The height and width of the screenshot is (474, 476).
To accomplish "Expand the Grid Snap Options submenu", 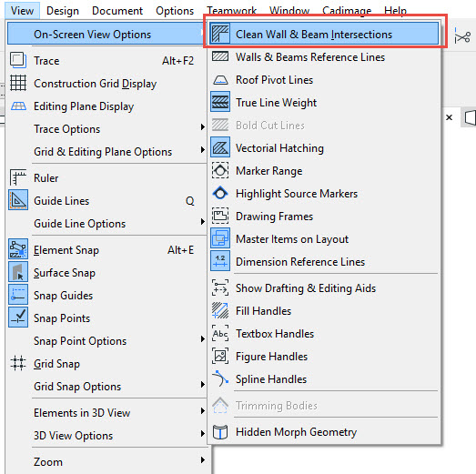I will coord(107,387).
